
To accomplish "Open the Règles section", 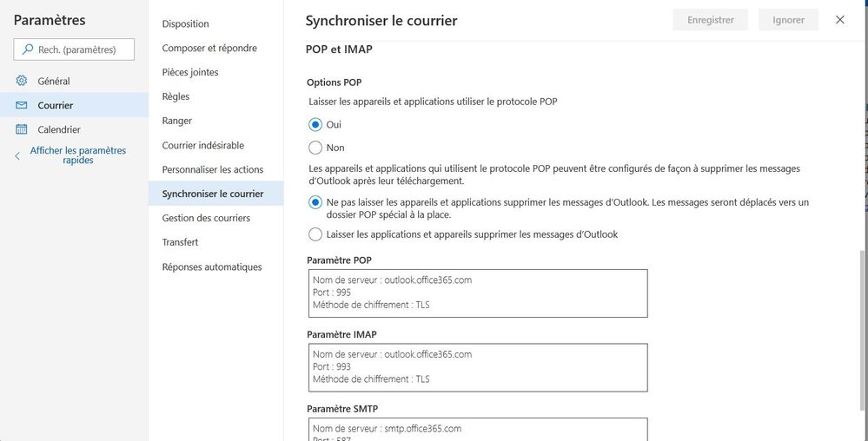I will coord(176,96).
